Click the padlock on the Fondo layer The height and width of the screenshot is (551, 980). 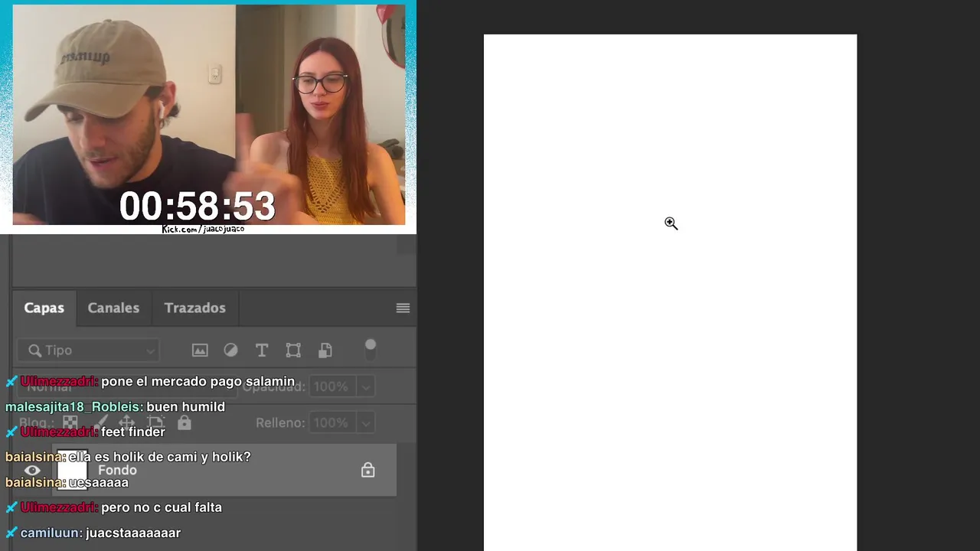368,470
